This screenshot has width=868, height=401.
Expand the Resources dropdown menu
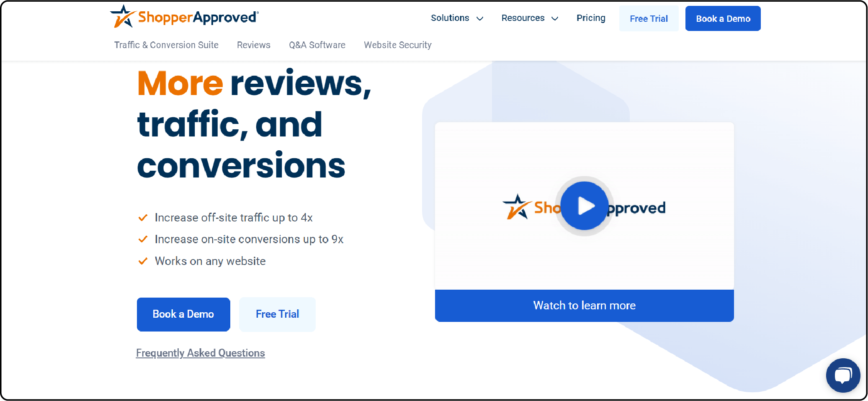click(x=530, y=18)
